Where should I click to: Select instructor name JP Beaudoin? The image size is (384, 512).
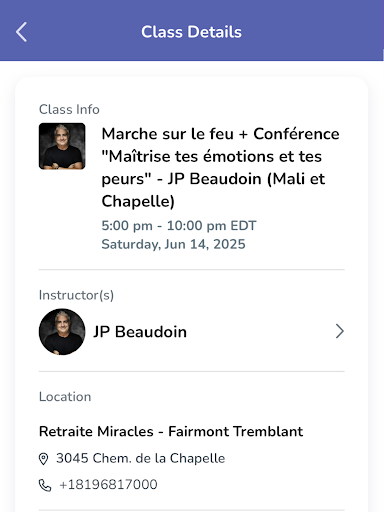pyautogui.click(x=140, y=332)
